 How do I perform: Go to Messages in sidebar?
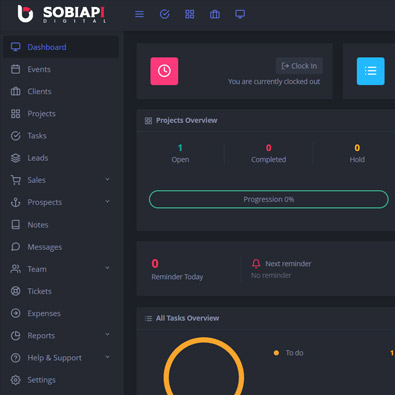pyautogui.click(x=61, y=247)
